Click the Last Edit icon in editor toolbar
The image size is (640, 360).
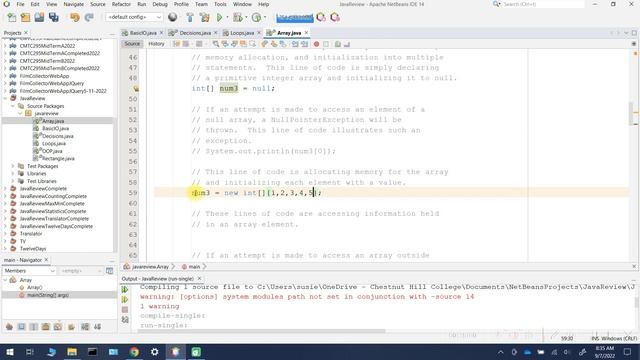pyautogui.click(x=176, y=44)
